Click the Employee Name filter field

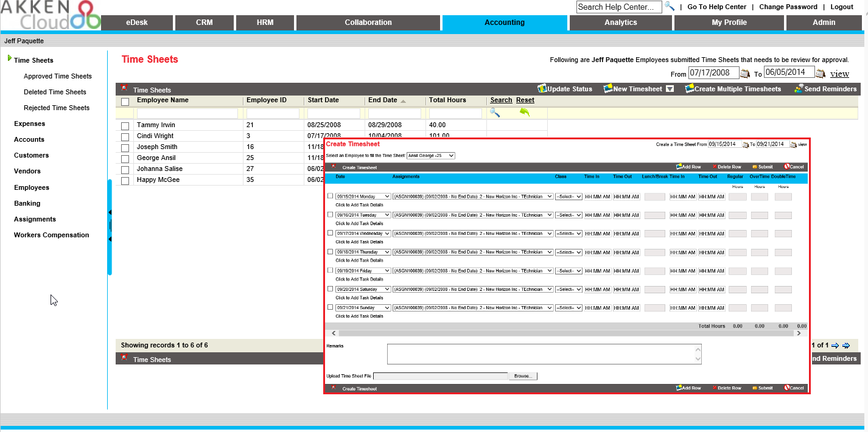(187, 114)
